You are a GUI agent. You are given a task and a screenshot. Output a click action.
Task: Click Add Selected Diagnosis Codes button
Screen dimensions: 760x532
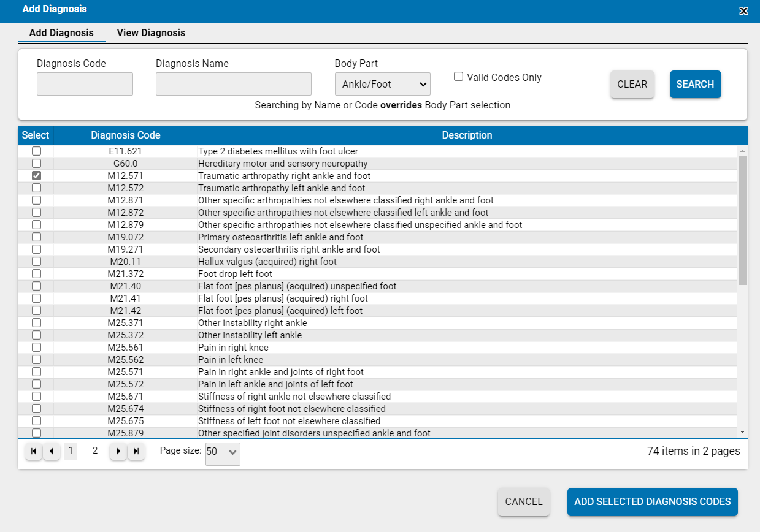tap(652, 502)
